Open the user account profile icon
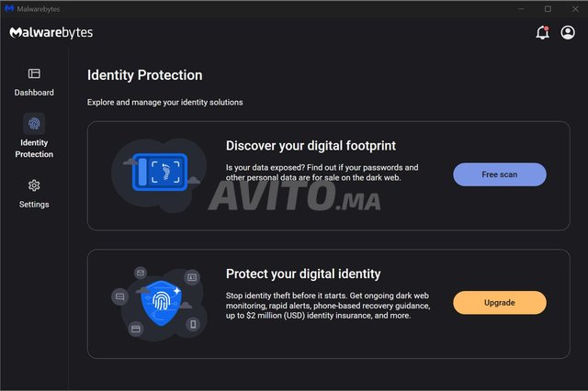The width and height of the screenshot is (588, 391). click(x=568, y=33)
